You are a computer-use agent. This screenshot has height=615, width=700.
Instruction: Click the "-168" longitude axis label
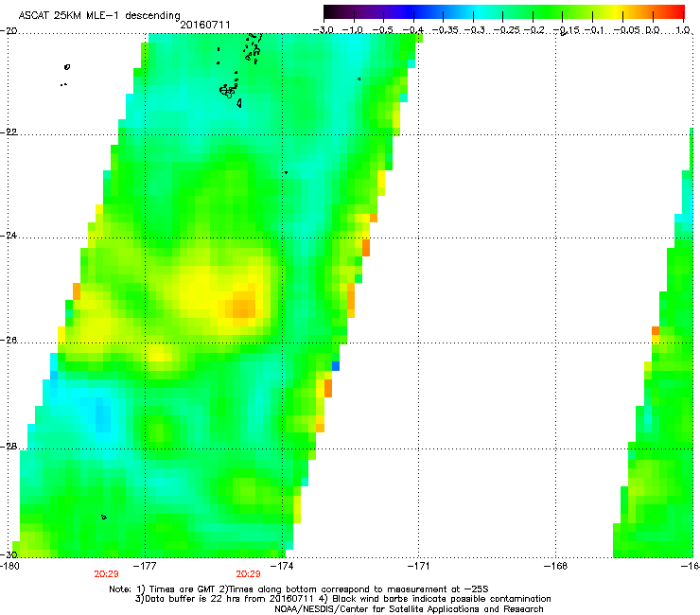tap(556, 566)
